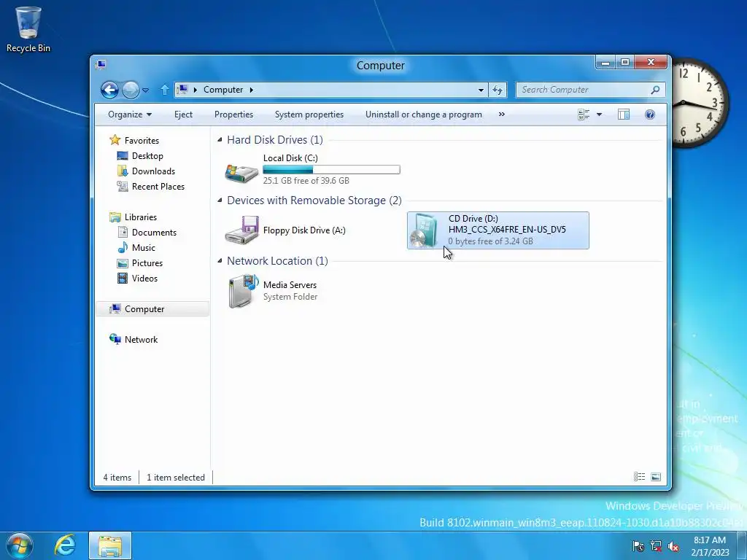Show more toolbar commands chevron
The image size is (747, 560).
(502, 114)
